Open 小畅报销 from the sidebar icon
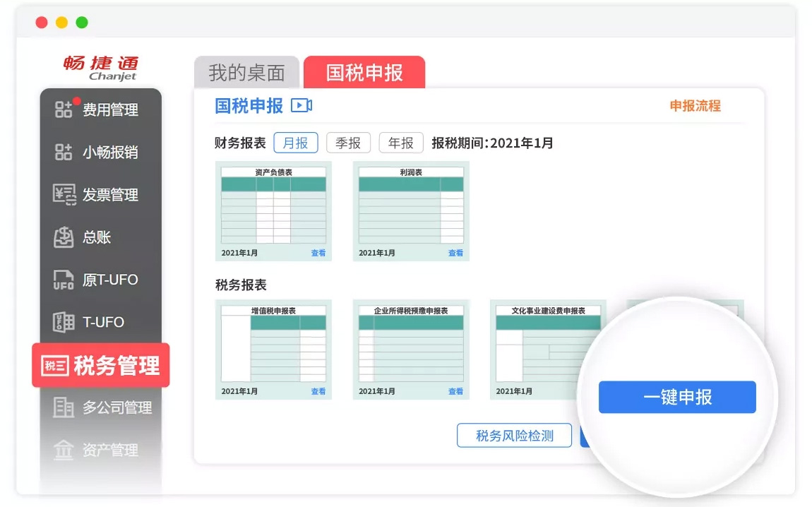The width and height of the screenshot is (812, 507). 64,152
